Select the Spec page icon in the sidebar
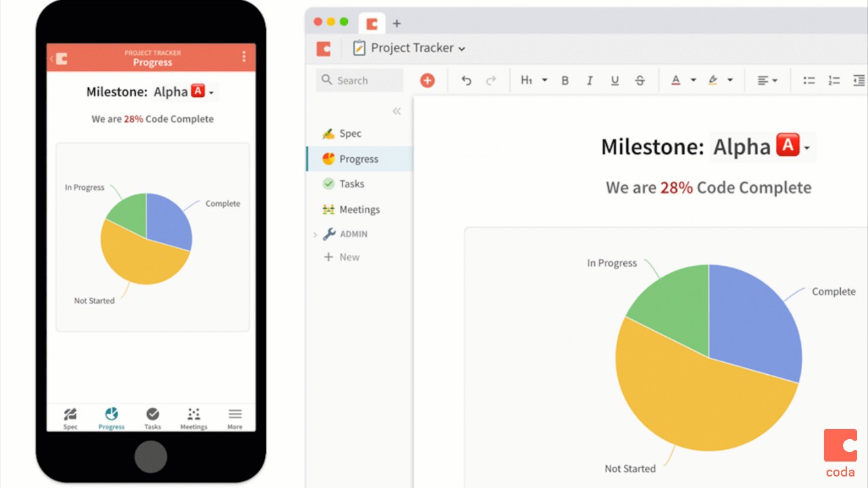Screen dimensions: 868x488 [x=329, y=134]
